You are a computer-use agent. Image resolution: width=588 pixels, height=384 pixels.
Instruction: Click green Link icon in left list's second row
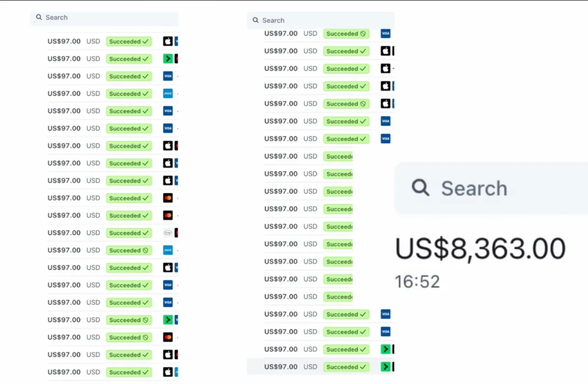(x=168, y=59)
